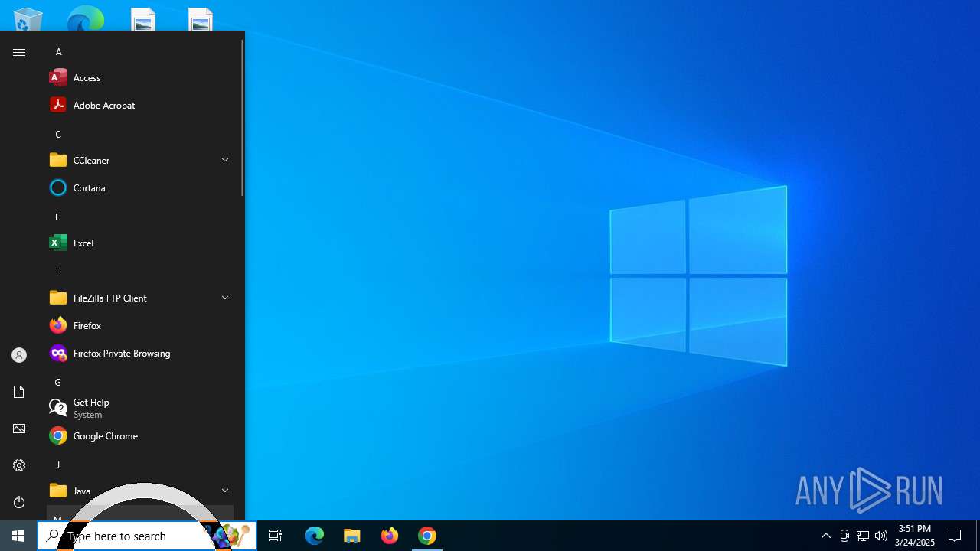
Task: Open Access from the app list
Action: coord(140,77)
